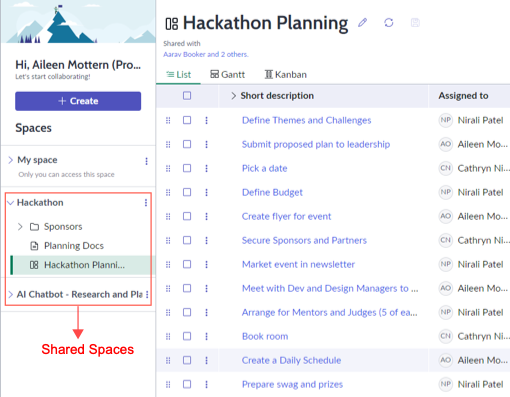Open row menu for Market event in newsletter
Screen dimensions: 510x397
(x=206, y=264)
